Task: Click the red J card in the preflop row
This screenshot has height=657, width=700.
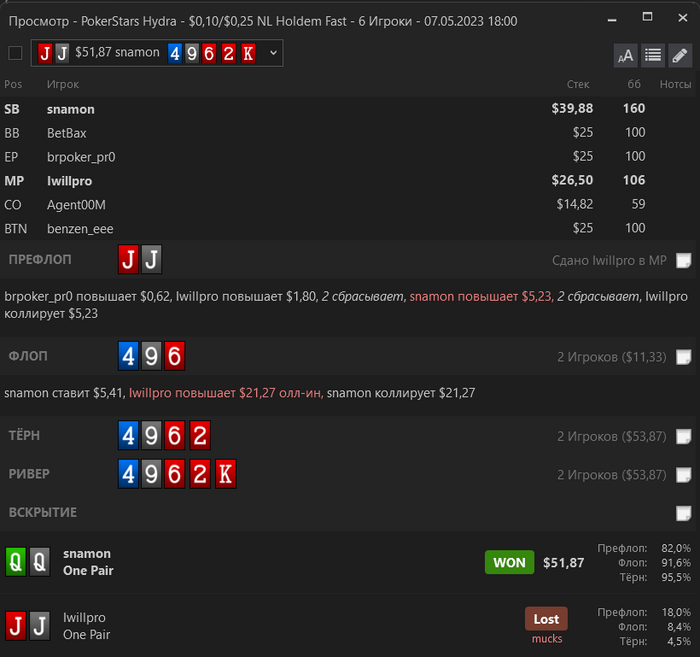Action: [129, 259]
